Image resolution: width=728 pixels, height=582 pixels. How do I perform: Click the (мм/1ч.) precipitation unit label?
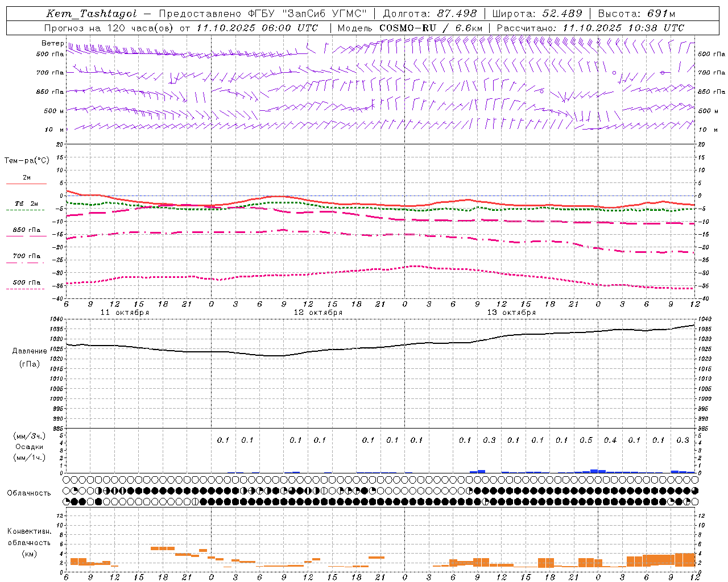coord(30,458)
